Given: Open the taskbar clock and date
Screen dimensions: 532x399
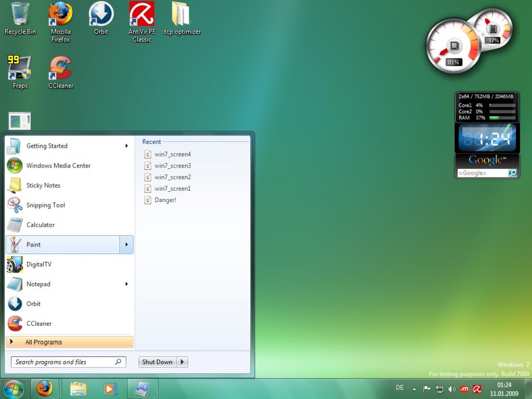Looking at the screenshot, I should [x=504, y=389].
